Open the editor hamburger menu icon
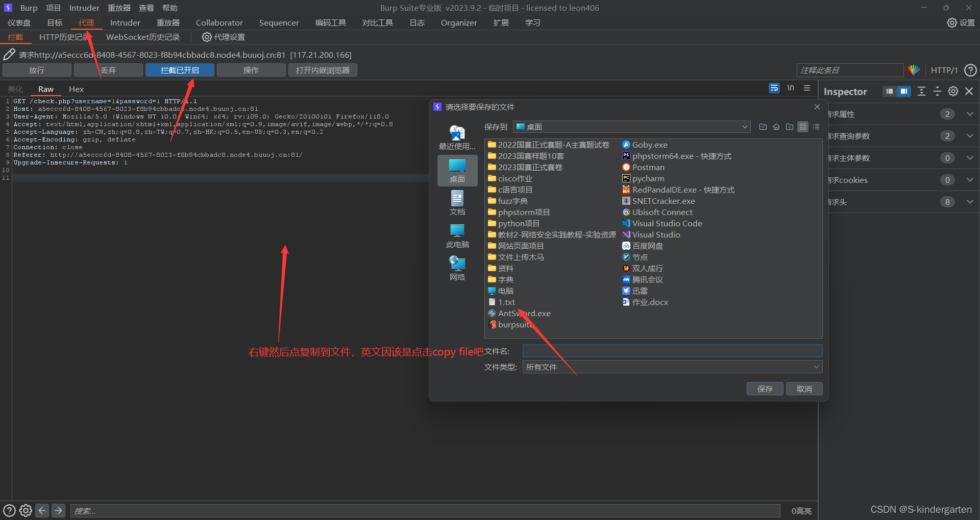The image size is (980, 520). tap(807, 88)
